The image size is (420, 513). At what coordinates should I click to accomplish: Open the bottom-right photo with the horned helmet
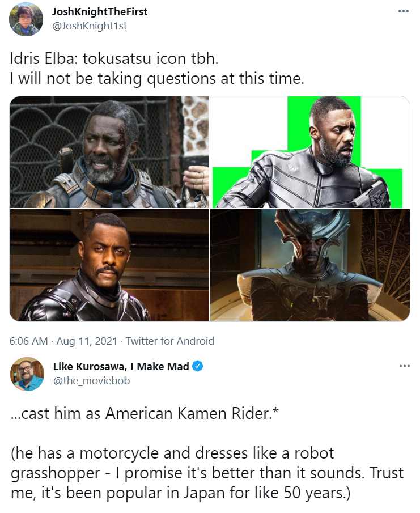[310, 265]
